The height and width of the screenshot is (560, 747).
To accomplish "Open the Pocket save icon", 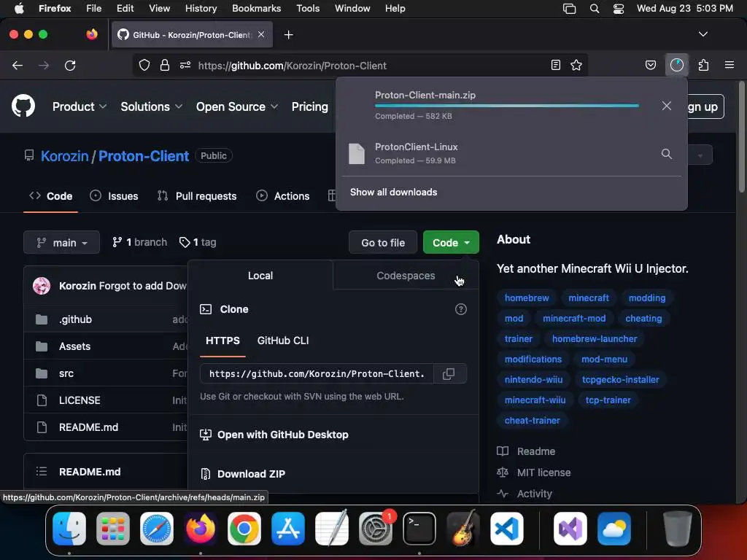I will click(x=651, y=65).
